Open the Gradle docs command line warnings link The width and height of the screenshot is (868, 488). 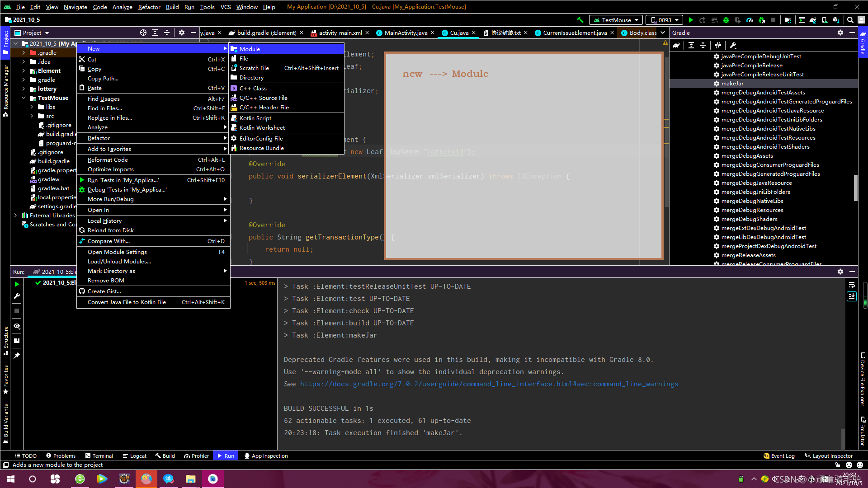pyautogui.click(x=489, y=384)
